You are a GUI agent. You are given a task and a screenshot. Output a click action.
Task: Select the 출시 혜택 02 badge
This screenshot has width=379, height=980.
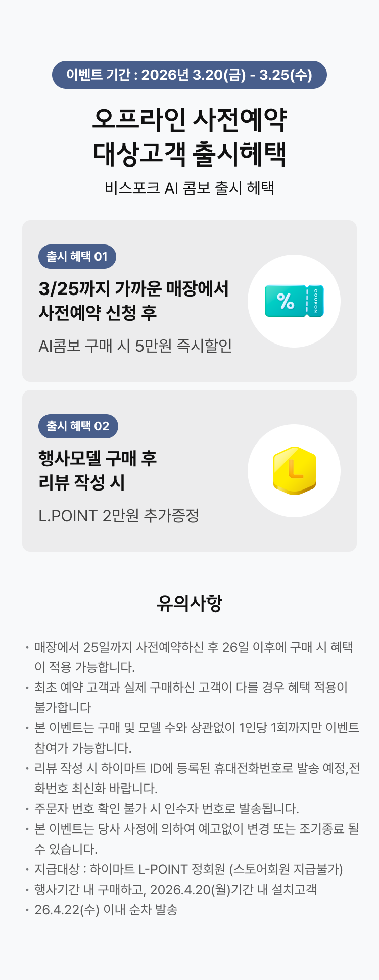tap(78, 426)
